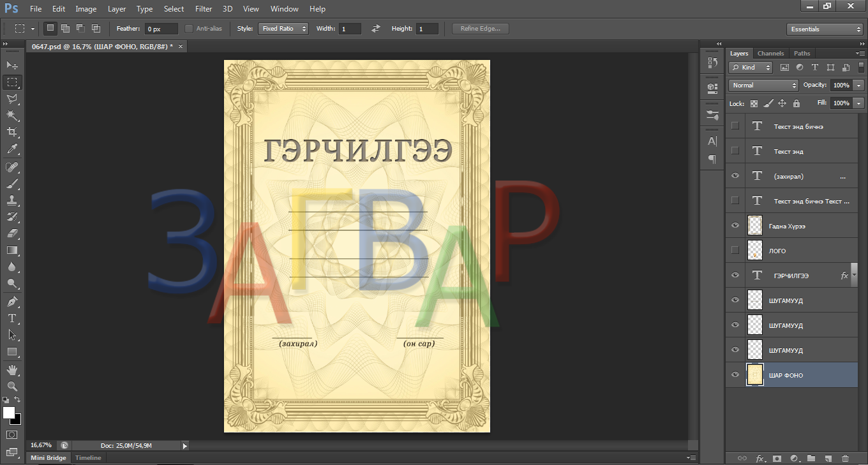
Task: Open the Essentials workspace dropdown
Action: [x=825, y=29]
